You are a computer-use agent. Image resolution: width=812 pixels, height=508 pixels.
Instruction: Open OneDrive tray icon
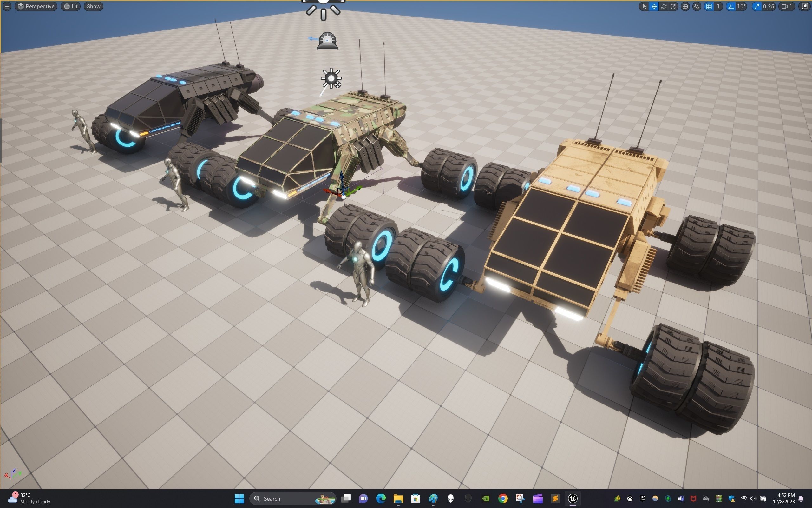pyautogui.click(x=706, y=498)
